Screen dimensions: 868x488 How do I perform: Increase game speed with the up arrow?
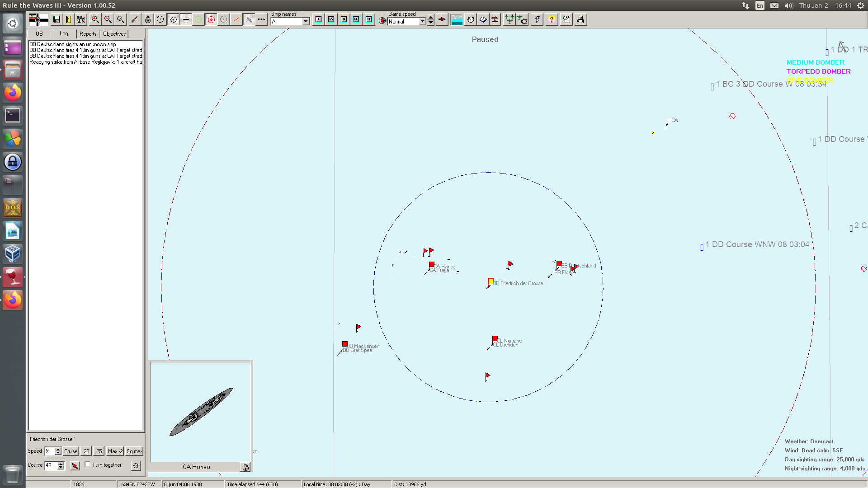[431, 18]
